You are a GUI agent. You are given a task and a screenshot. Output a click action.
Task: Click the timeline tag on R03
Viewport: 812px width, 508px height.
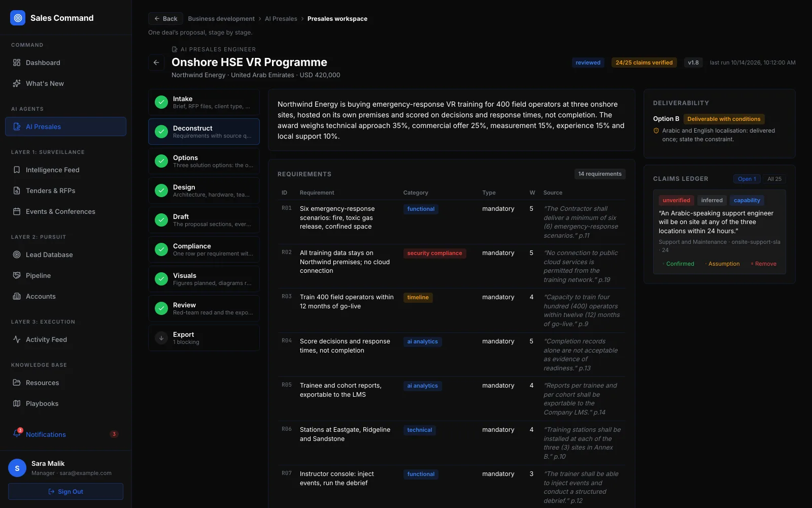pos(418,297)
